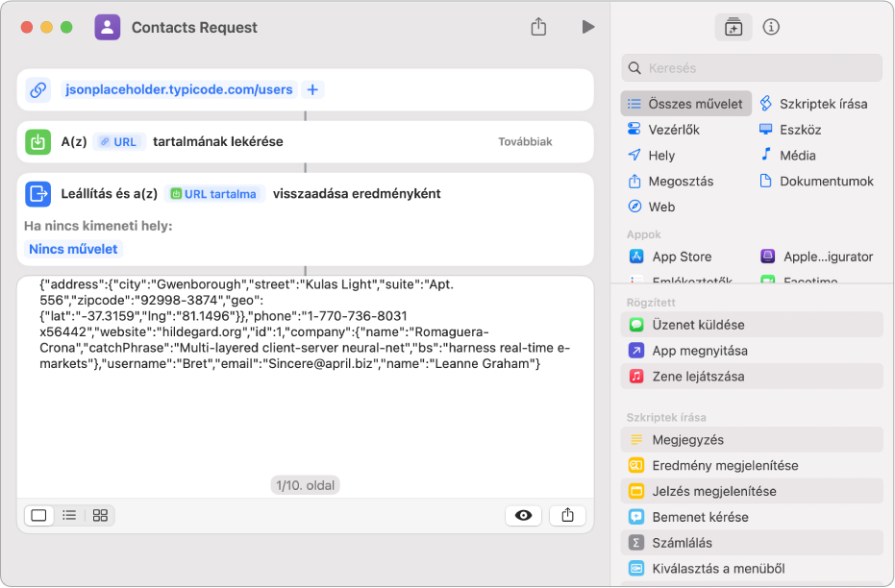Screen dimensions: 895x588
Task: Click the Quick Look eye button
Action: 523,515
